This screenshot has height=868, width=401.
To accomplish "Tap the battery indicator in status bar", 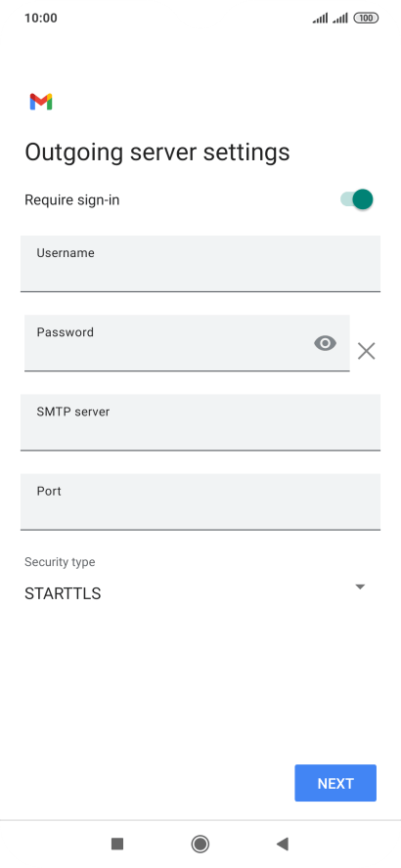I will (366, 19).
